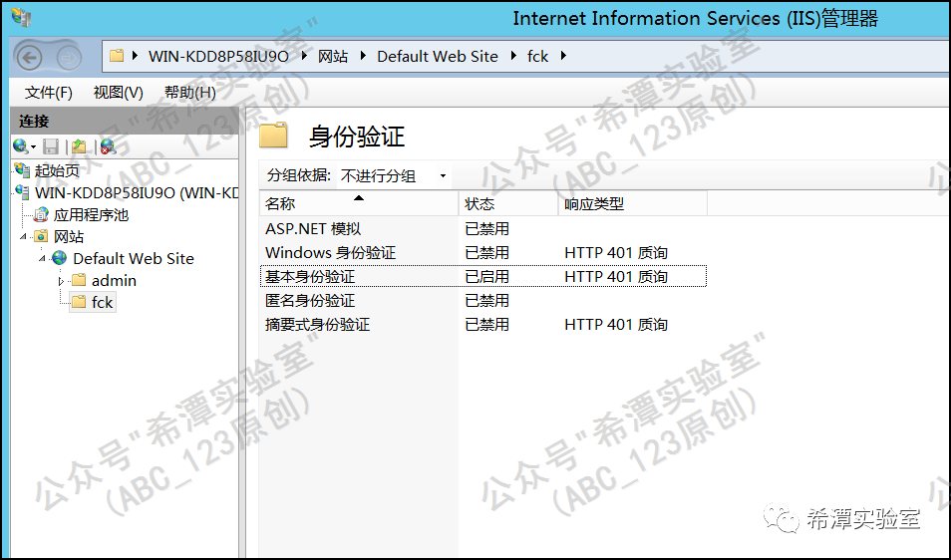Image resolution: width=951 pixels, height=560 pixels.
Task: Select Default Web Site in the tree
Action: click(x=134, y=259)
